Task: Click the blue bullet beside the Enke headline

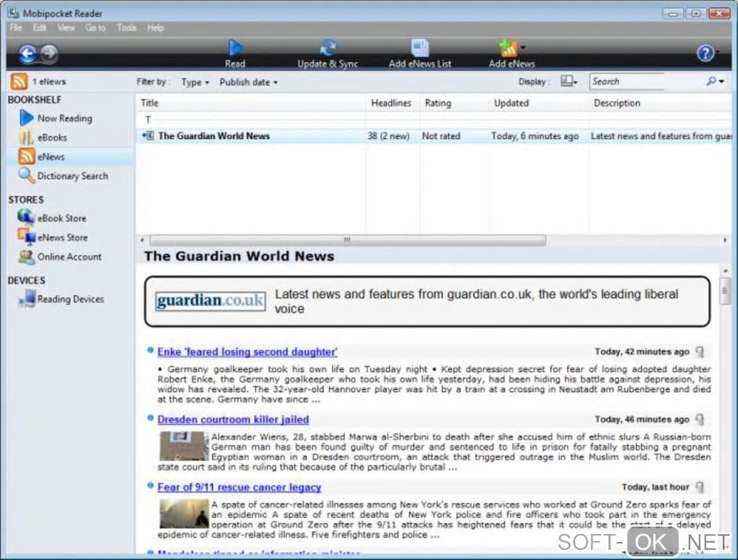Action: (150, 350)
